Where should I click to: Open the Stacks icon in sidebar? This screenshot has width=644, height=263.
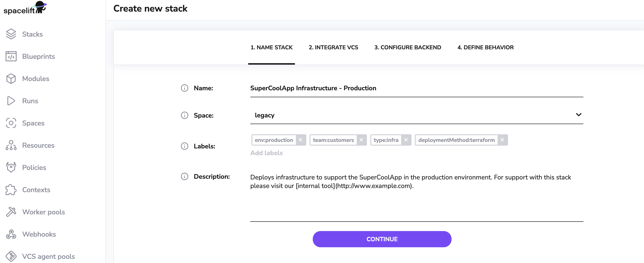(11, 34)
